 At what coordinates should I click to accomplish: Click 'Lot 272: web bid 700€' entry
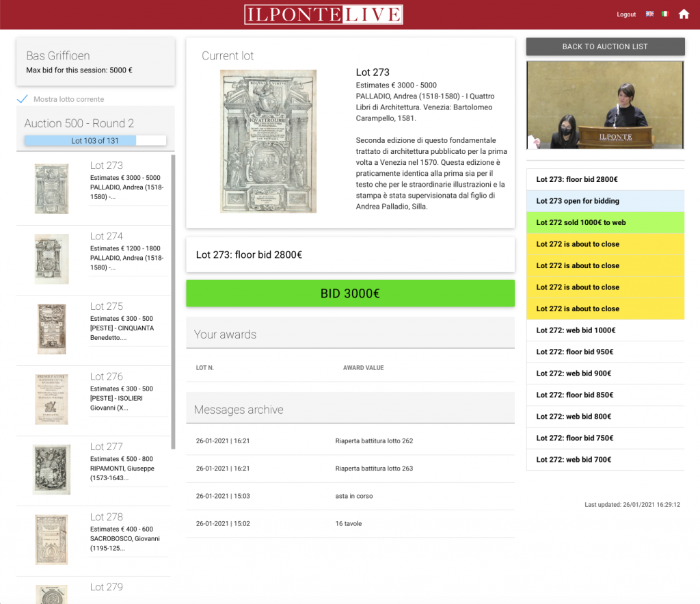click(x=605, y=459)
